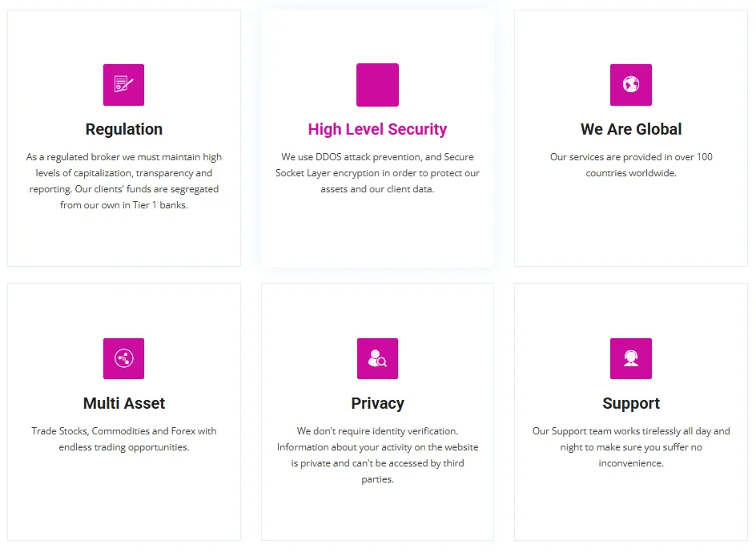Click the magenta square above High Level Security
The height and width of the screenshot is (553, 756).
pyautogui.click(x=377, y=84)
